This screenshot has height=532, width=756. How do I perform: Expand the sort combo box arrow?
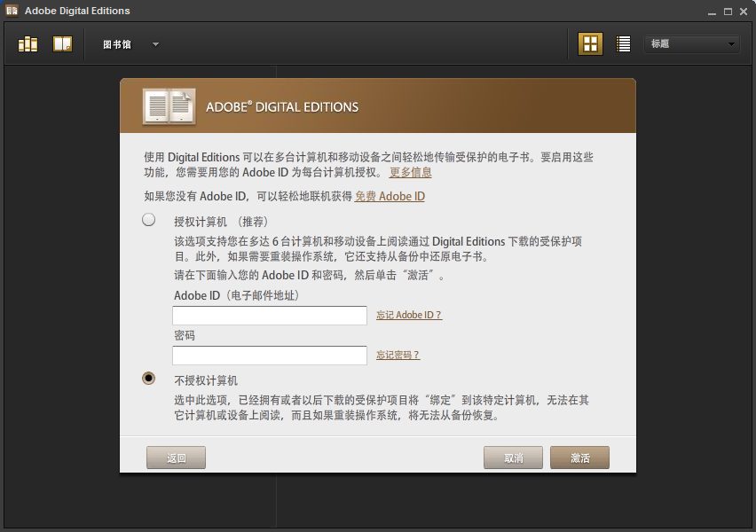click(x=731, y=43)
